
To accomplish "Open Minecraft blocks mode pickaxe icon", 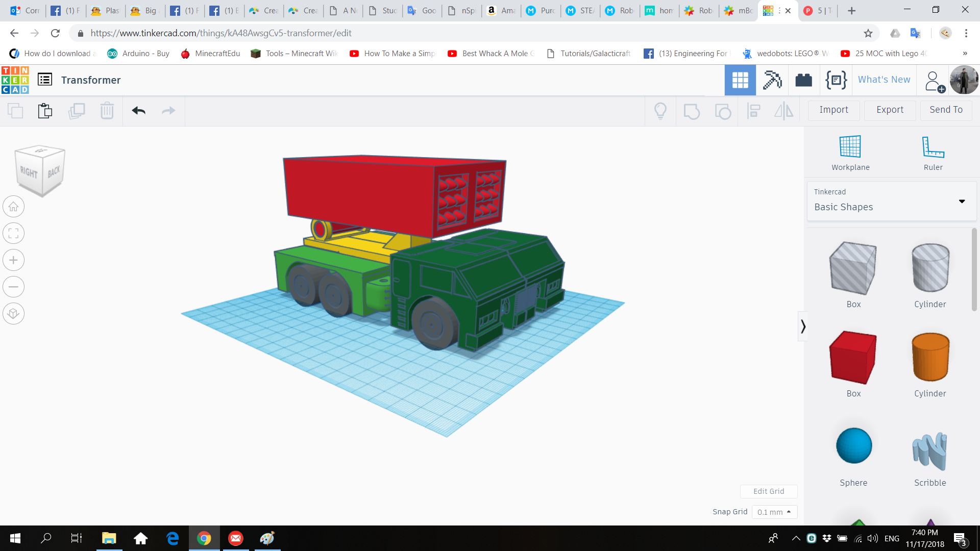I will coord(772,80).
